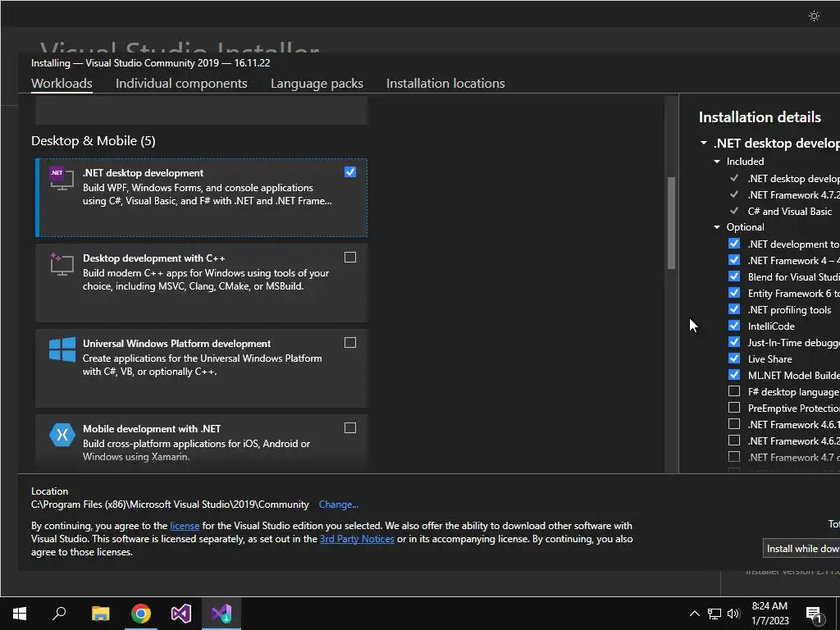Image resolution: width=840 pixels, height=630 pixels.
Task: Uncheck the .NET desktop development workload
Action: pos(349,172)
